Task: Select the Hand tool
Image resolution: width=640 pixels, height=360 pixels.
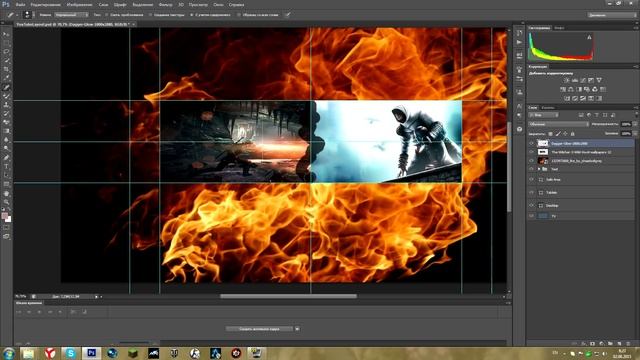Action: tap(6, 193)
